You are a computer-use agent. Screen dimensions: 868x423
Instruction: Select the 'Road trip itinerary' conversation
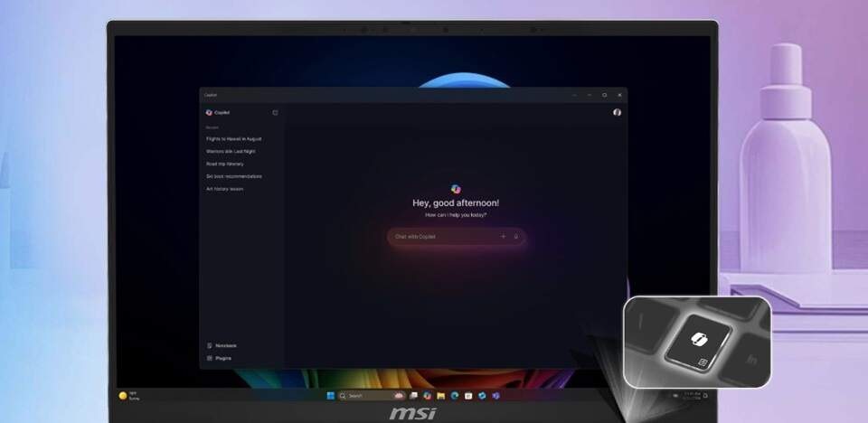[x=225, y=164]
